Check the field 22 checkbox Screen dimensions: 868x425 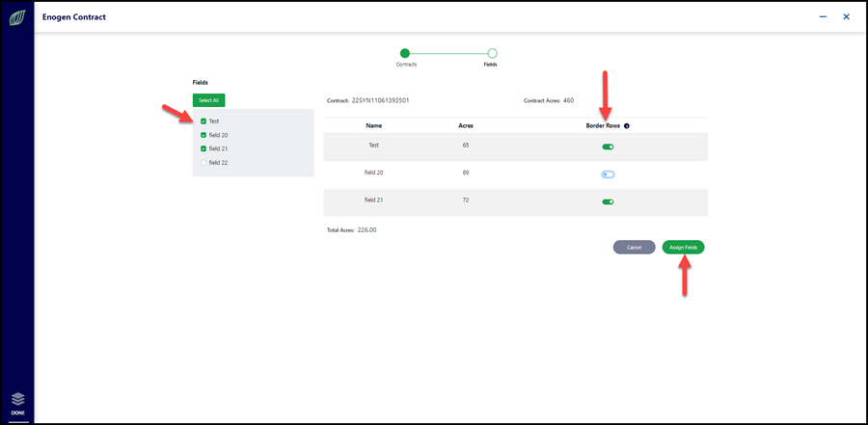pyautogui.click(x=203, y=162)
